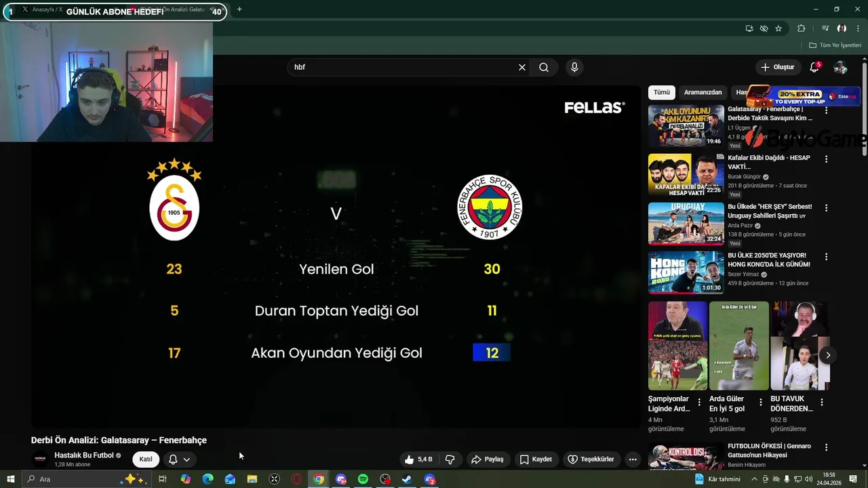Start voice search with microphone icon

(x=574, y=67)
